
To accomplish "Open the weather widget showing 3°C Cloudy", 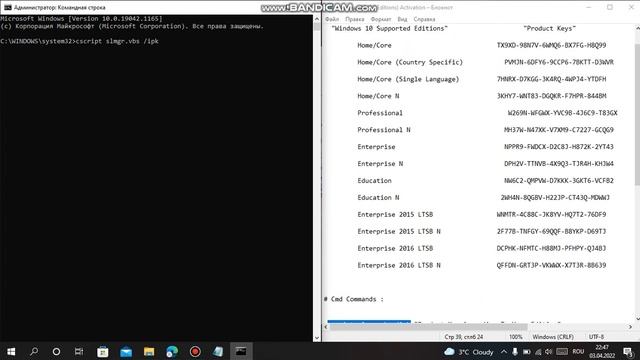I will click(469, 352).
